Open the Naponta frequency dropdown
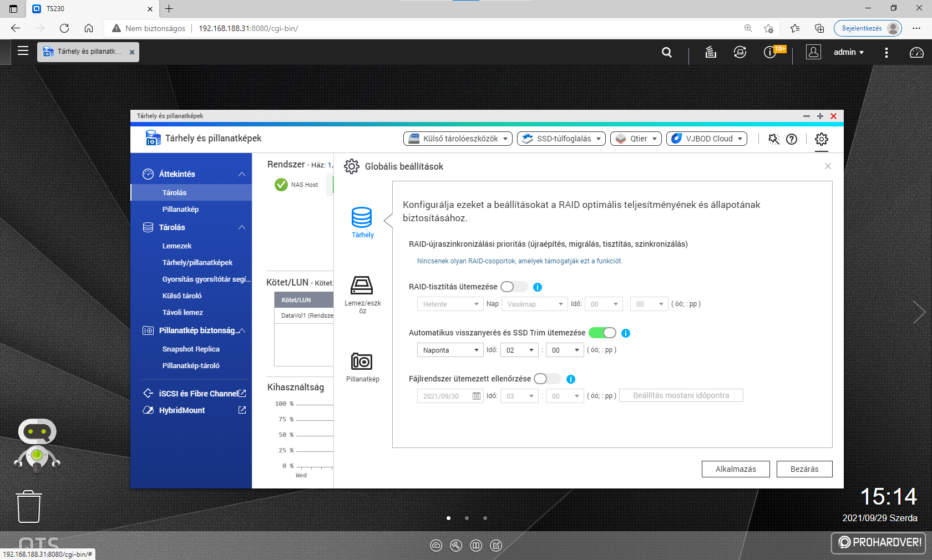The width and height of the screenshot is (932, 560). click(x=450, y=350)
